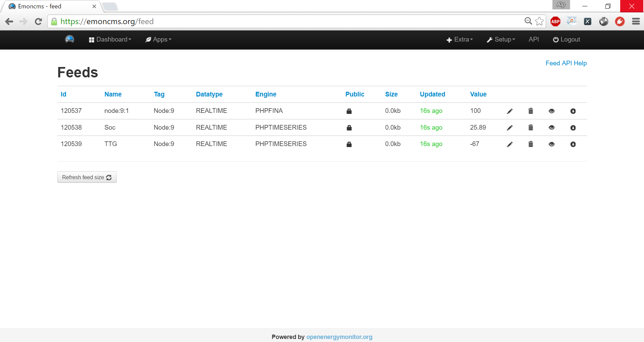Select the API menu item

tap(533, 39)
